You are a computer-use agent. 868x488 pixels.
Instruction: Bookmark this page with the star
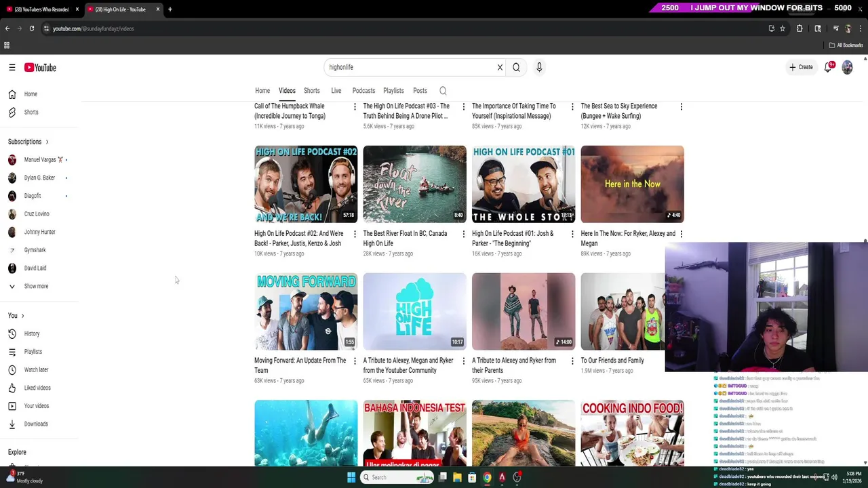(782, 28)
